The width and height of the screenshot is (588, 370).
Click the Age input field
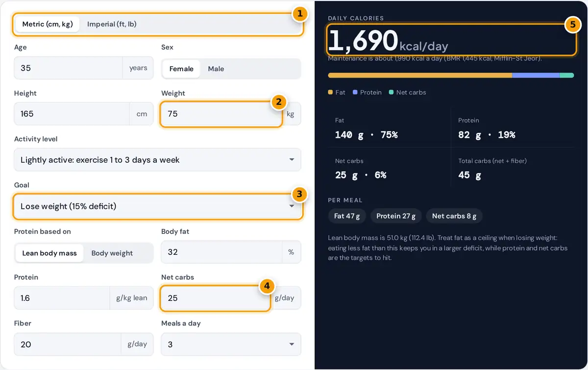tap(68, 68)
